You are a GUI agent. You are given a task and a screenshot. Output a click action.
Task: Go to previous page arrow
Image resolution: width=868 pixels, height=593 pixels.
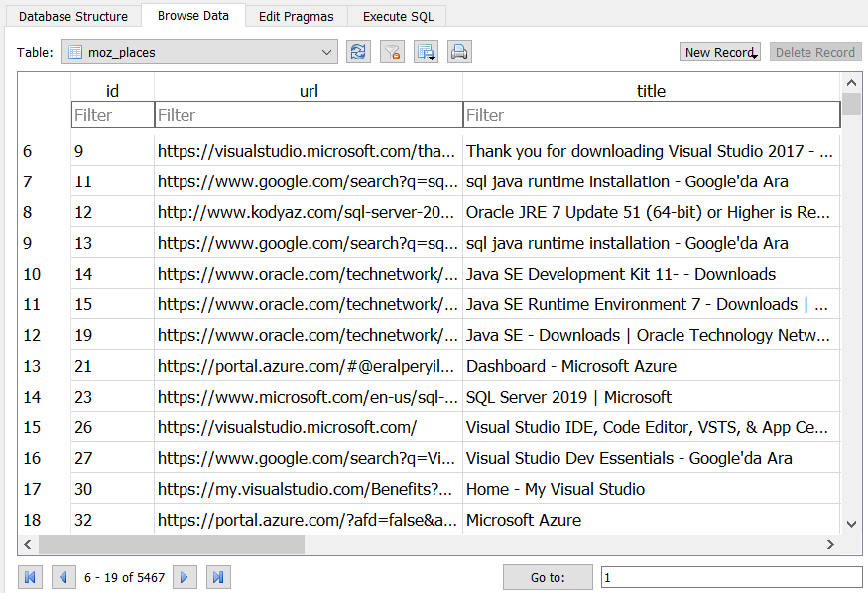point(63,577)
